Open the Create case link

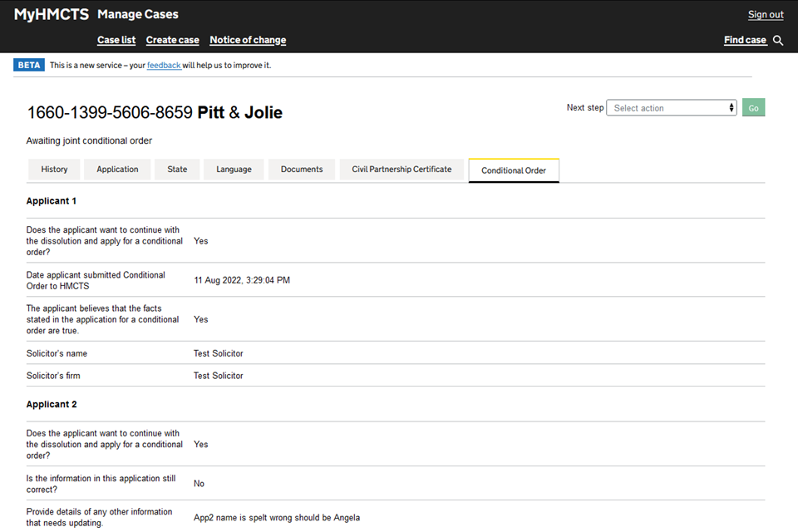click(x=172, y=40)
